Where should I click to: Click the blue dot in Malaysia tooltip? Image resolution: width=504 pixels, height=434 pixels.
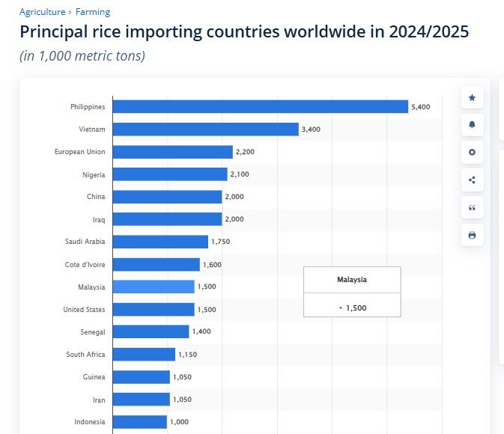click(x=340, y=308)
